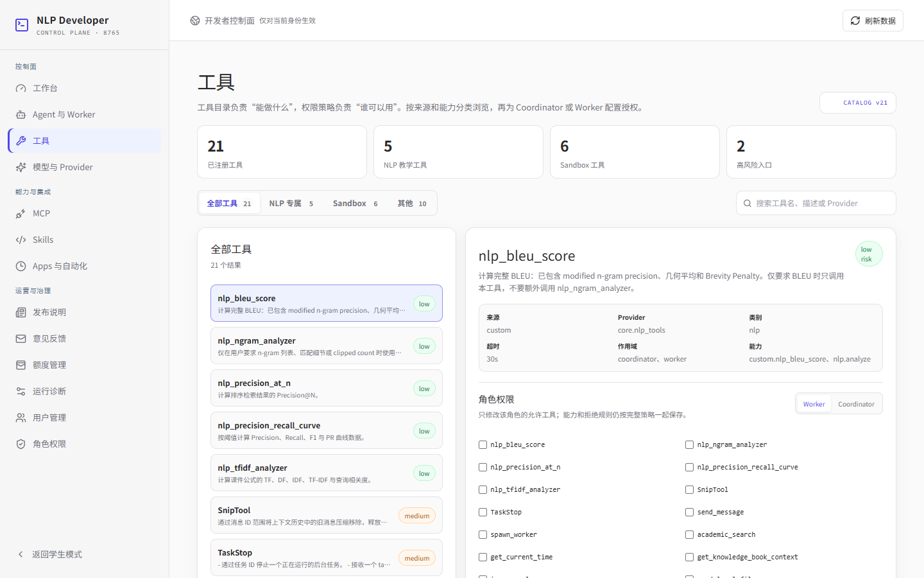Open 发布说明 newspaper icon
This screenshot has height=578, width=924.
[x=21, y=312]
